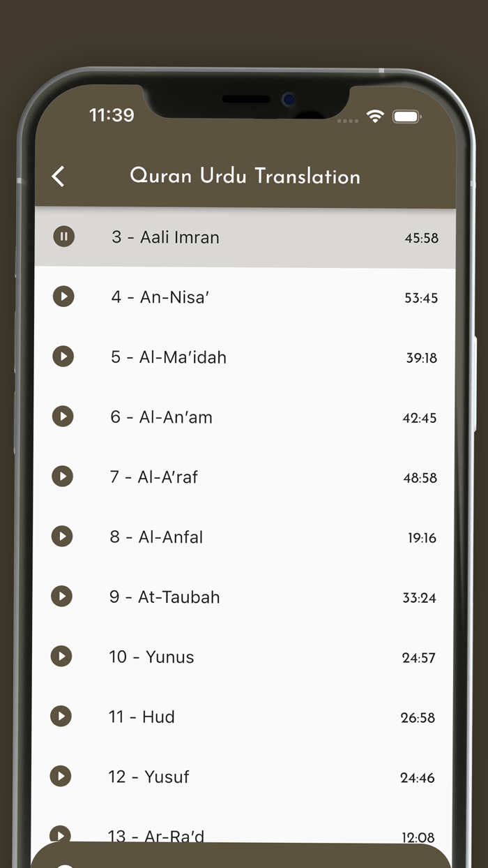The height and width of the screenshot is (868, 488).
Task: Play Surah Al-Ma'idah audio
Action: click(63, 357)
